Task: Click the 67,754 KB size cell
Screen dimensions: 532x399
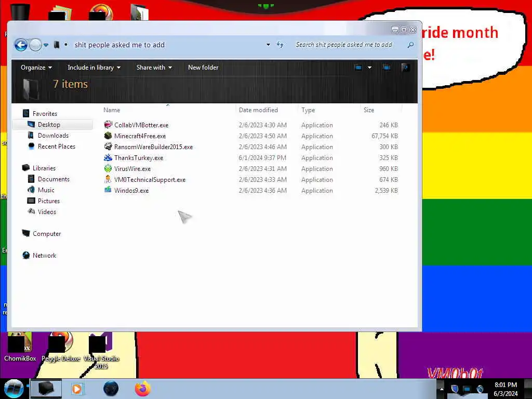Action: point(384,136)
